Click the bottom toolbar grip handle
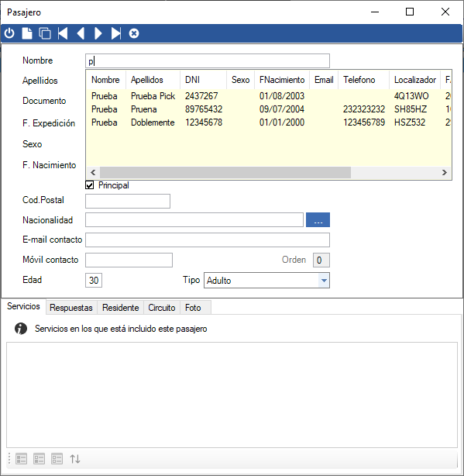464x476 pixels. click(9, 459)
